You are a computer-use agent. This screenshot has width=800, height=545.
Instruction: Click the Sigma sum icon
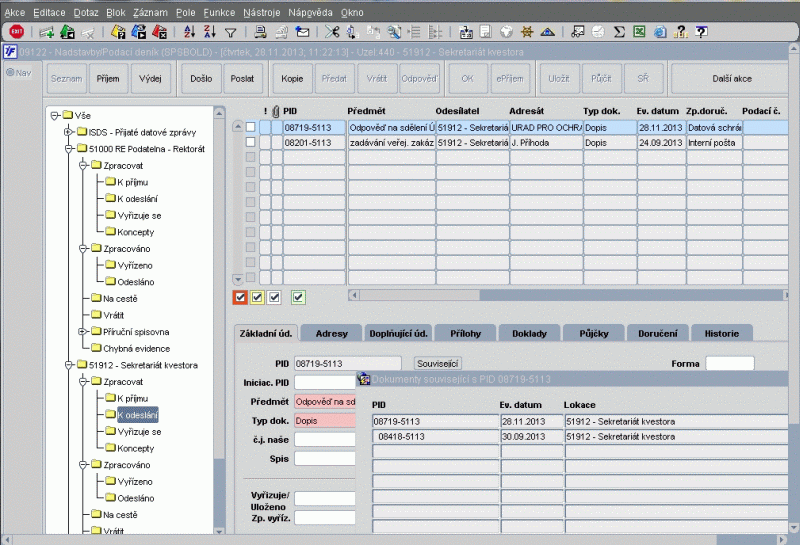[x=619, y=33]
